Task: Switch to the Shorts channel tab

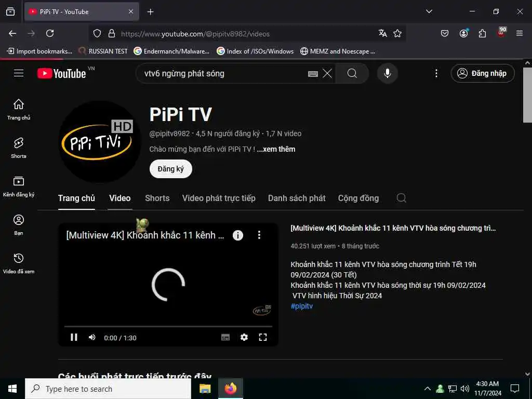Action: click(157, 198)
